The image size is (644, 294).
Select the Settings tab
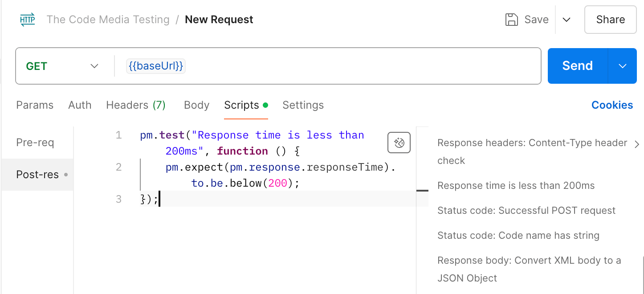(303, 105)
